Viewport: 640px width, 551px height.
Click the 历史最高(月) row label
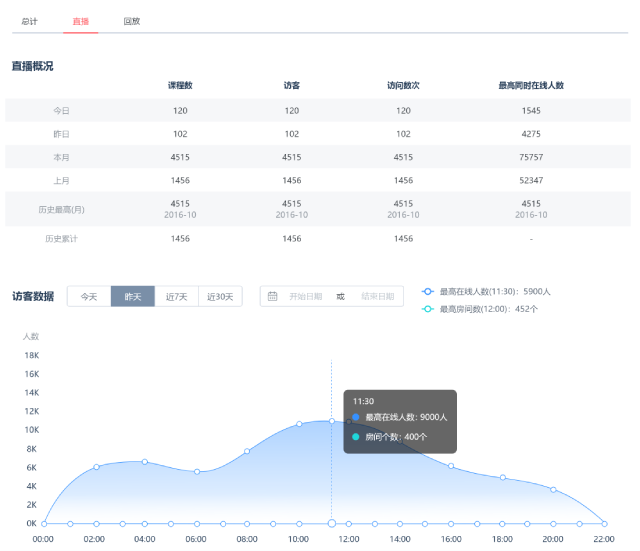(x=62, y=209)
